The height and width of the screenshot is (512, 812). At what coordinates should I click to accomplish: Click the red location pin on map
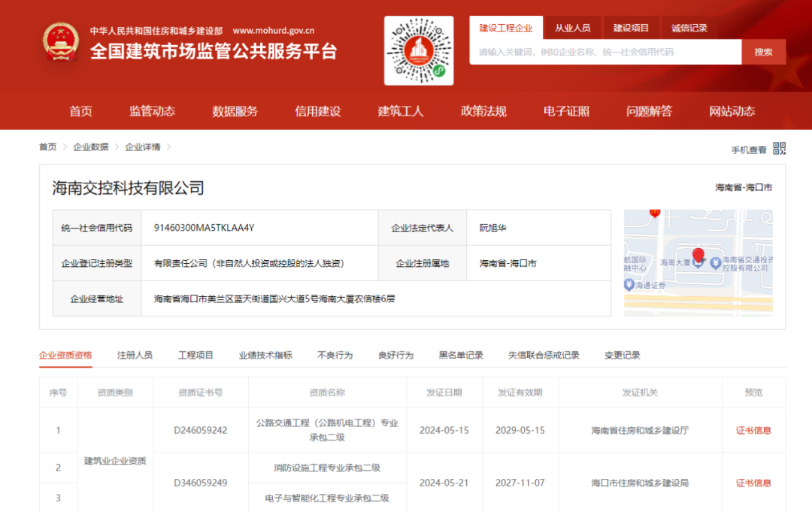tap(698, 256)
